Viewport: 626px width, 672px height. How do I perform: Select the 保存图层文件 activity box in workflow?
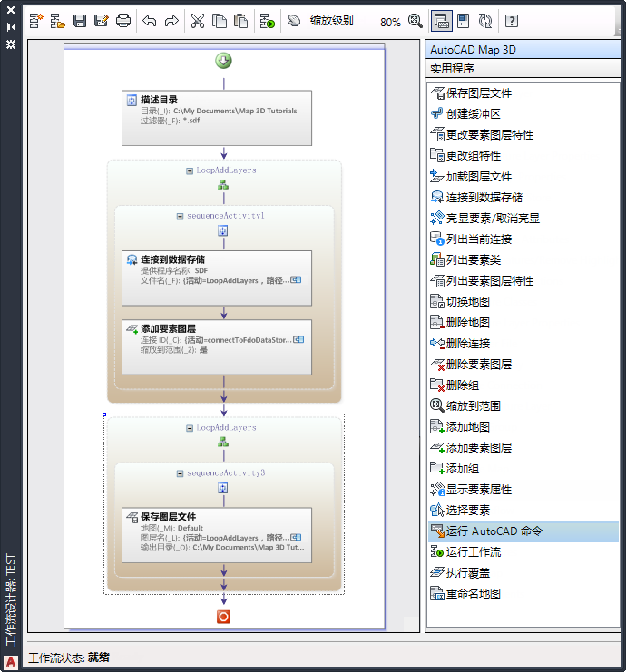pos(217,535)
